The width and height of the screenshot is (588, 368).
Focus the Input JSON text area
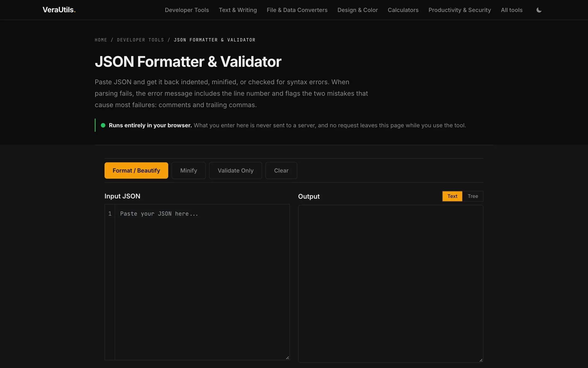tap(202, 282)
